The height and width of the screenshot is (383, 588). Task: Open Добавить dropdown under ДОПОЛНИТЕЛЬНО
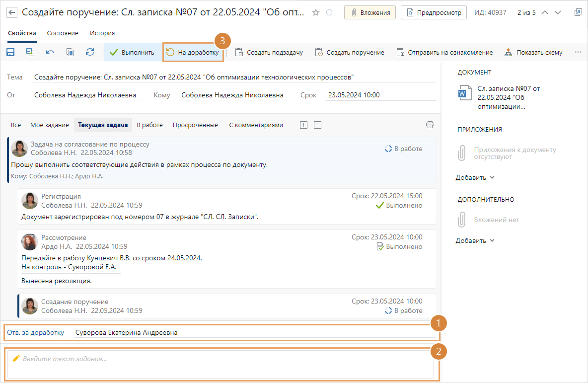(475, 240)
